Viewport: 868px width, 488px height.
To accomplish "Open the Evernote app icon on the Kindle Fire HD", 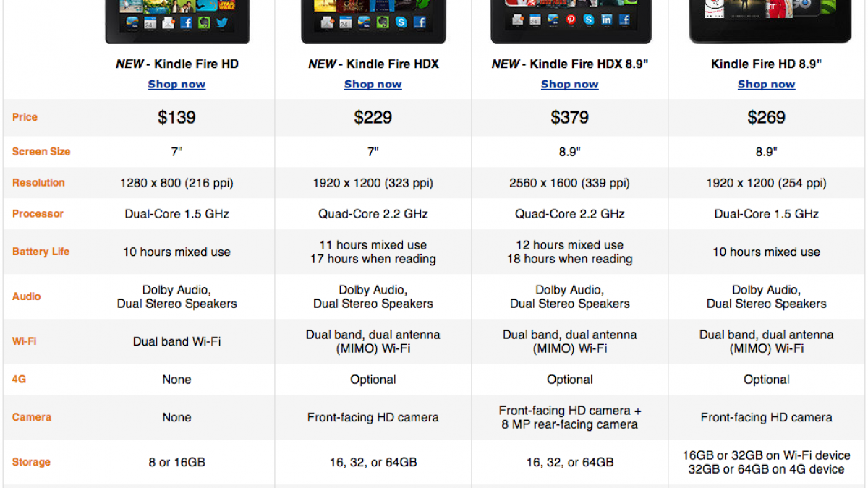I will [204, 22].
